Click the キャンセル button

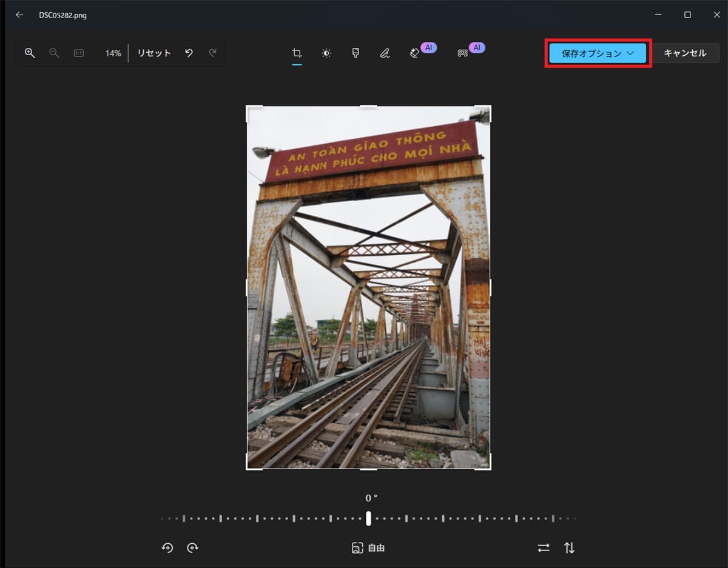686,53
